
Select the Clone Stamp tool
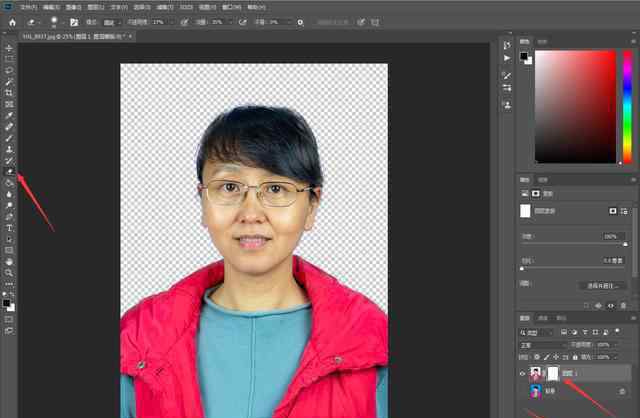[9, 149]
